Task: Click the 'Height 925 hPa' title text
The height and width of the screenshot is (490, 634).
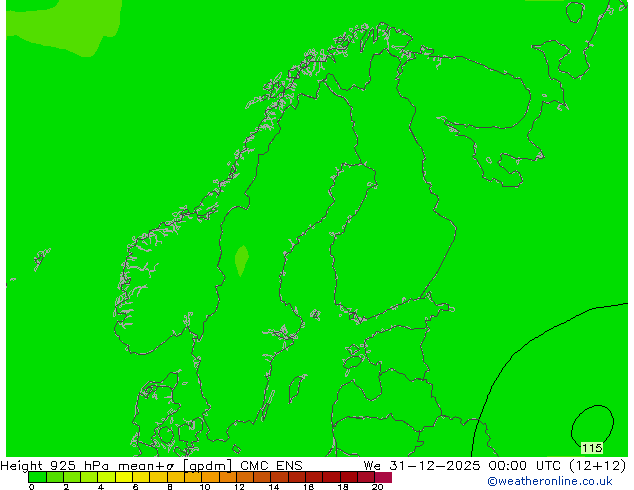Action: pyautogui.click(x=55, y=466)
